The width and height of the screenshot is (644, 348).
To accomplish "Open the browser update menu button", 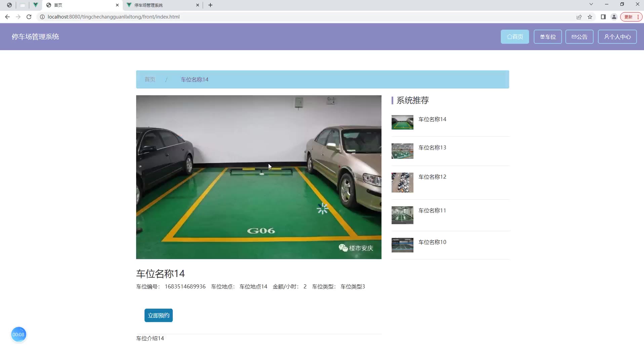I will 631,17.
